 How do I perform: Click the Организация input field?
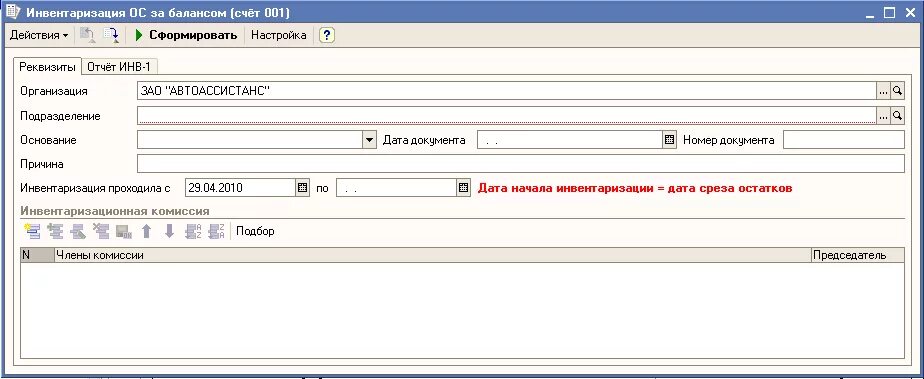(507, 91)
